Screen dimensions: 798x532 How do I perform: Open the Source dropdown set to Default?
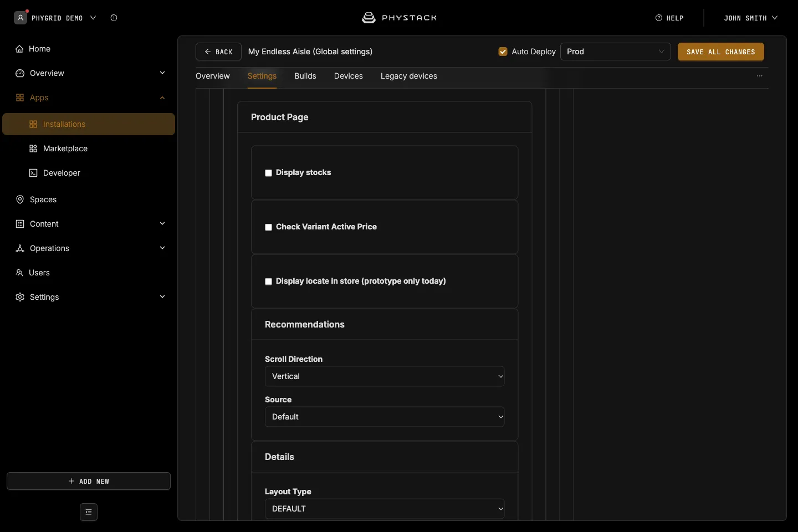point(385,417)
